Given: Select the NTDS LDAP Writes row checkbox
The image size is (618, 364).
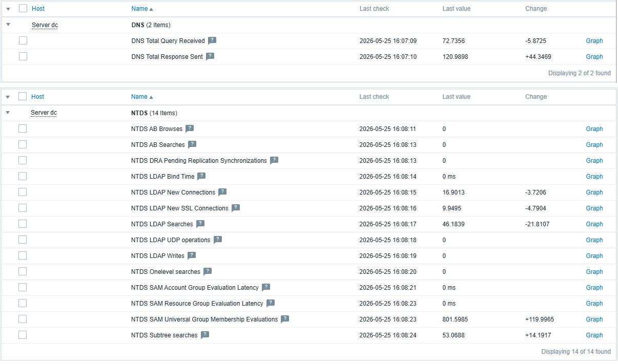Looking at the screenshot, I should (23, 255).
